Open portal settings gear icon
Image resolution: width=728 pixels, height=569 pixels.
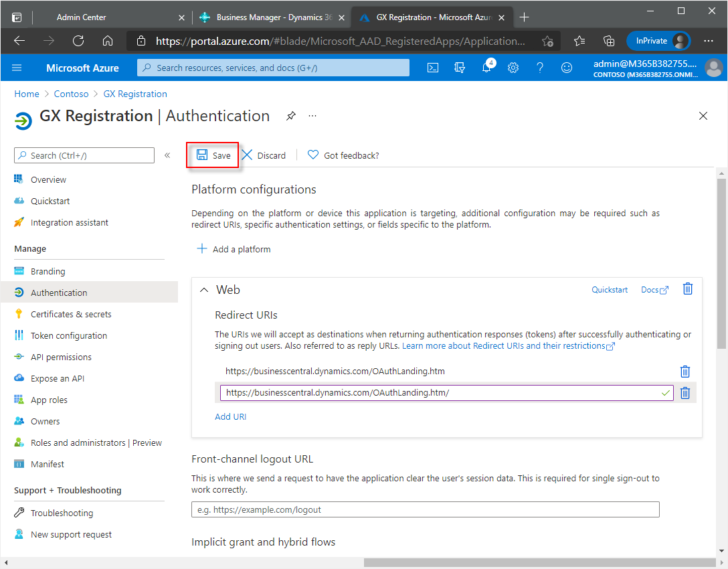513,68
